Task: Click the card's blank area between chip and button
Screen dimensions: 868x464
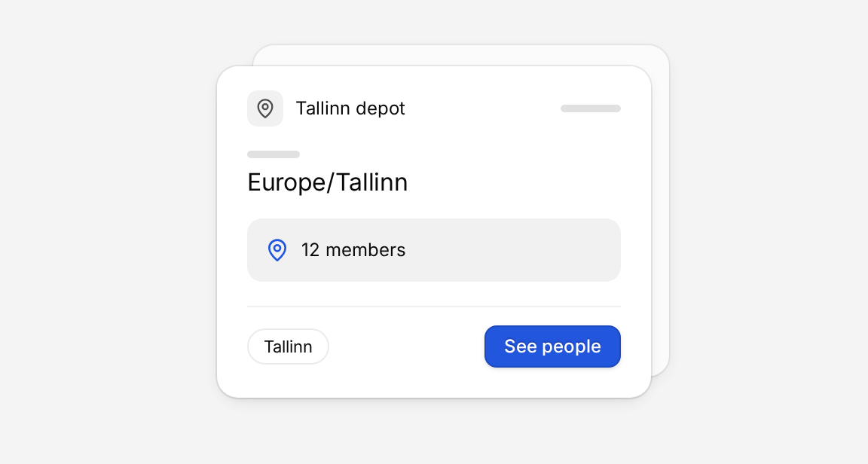Action: (407, 346)
